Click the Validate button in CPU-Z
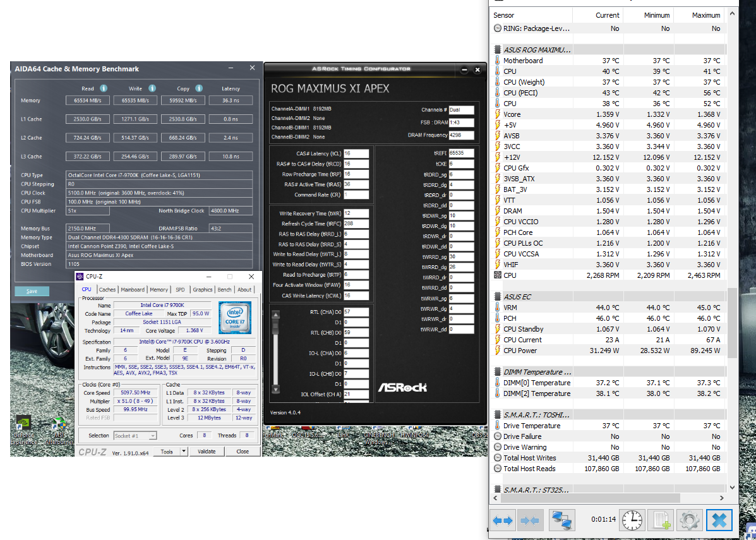756x540 pixels. 207,452
